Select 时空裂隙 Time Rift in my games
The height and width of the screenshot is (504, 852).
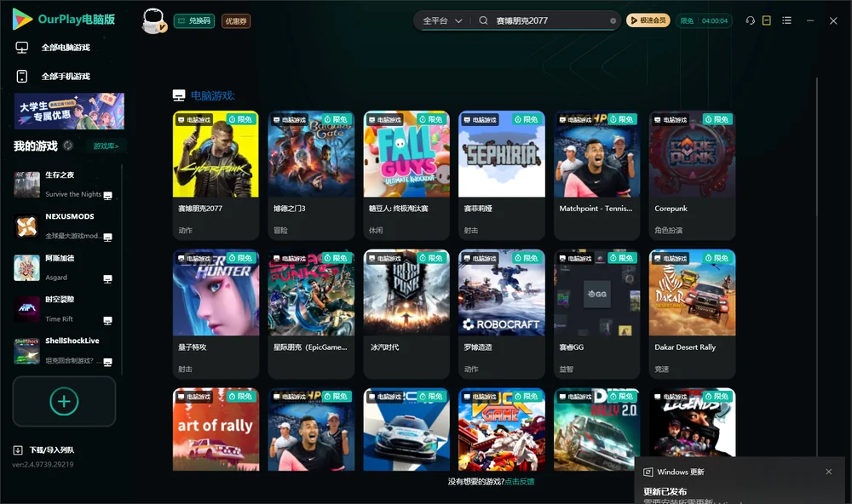point(64,309)
